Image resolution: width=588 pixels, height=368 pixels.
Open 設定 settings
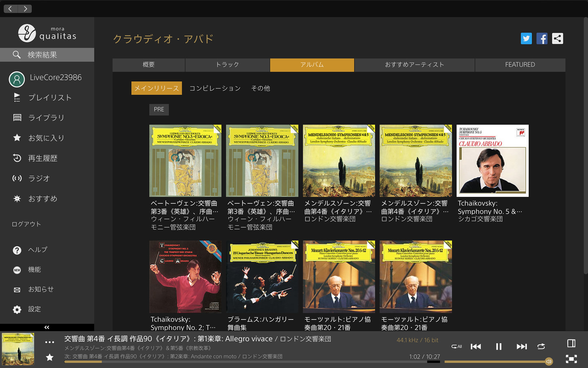[27, 309]
